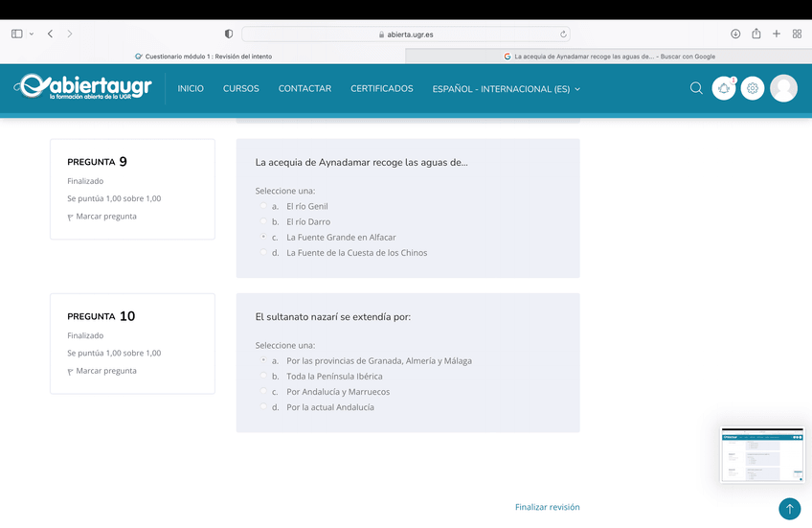Image resolution: width=812 pixels, height=528 pixels.
Task: Open the CERTIFICADOS menu item
Action: coord(381,88)
